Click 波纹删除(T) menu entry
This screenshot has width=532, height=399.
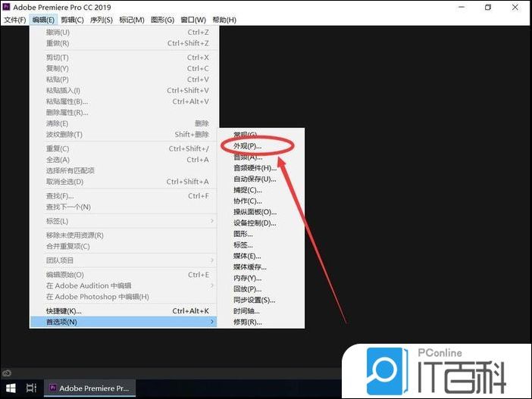124,134
